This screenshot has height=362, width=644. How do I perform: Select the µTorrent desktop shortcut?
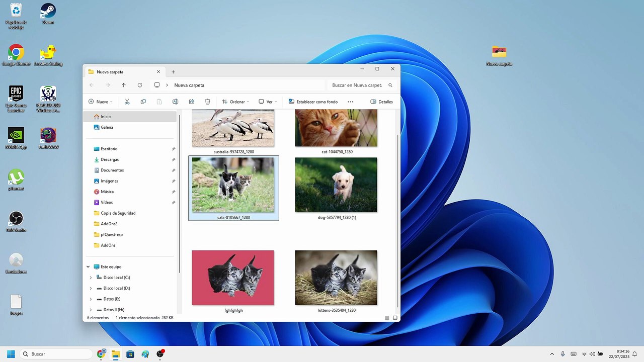tap(16, 180)
